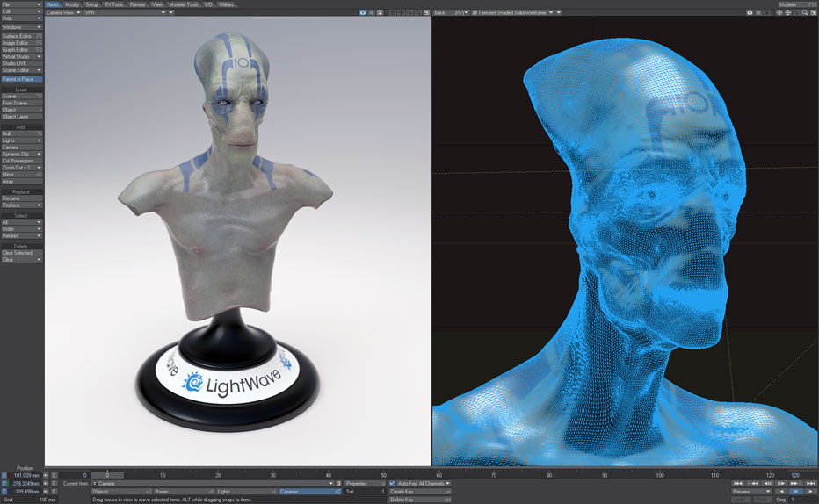Select Cameras edit mode
This screenshot has width=819, height=504.
[309, 492]
